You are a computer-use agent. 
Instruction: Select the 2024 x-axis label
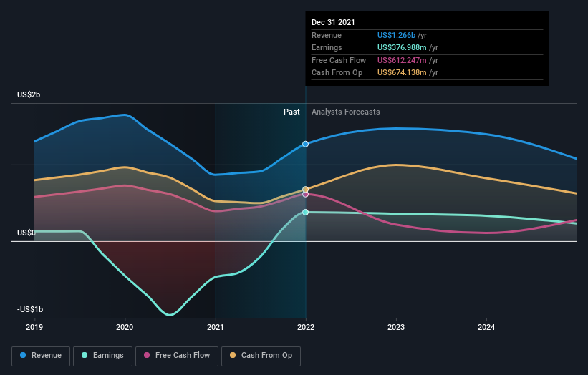click(486, 327)
